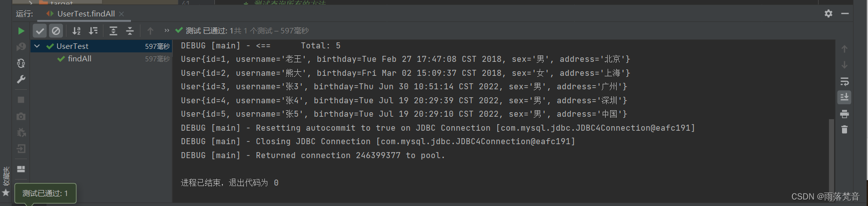Show more toolbar actions chevron

(167, 31)
